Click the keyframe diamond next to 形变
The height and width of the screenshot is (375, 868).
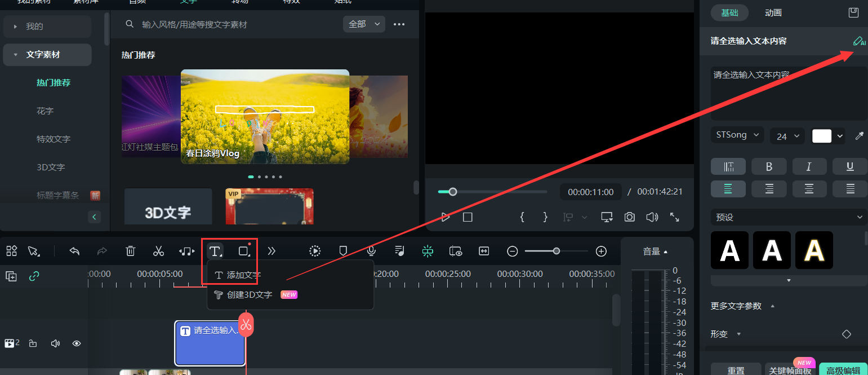pyautogui.click(x=846, y=334)
